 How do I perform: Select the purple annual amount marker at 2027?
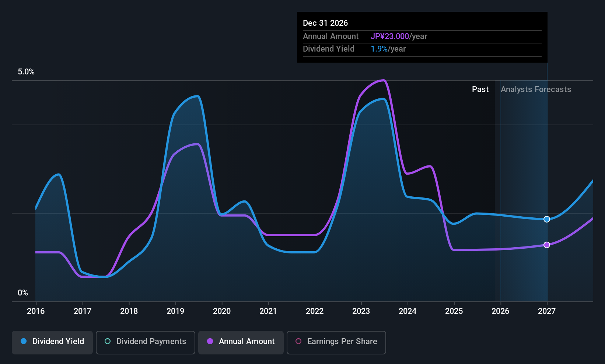(x=547, y=245)
